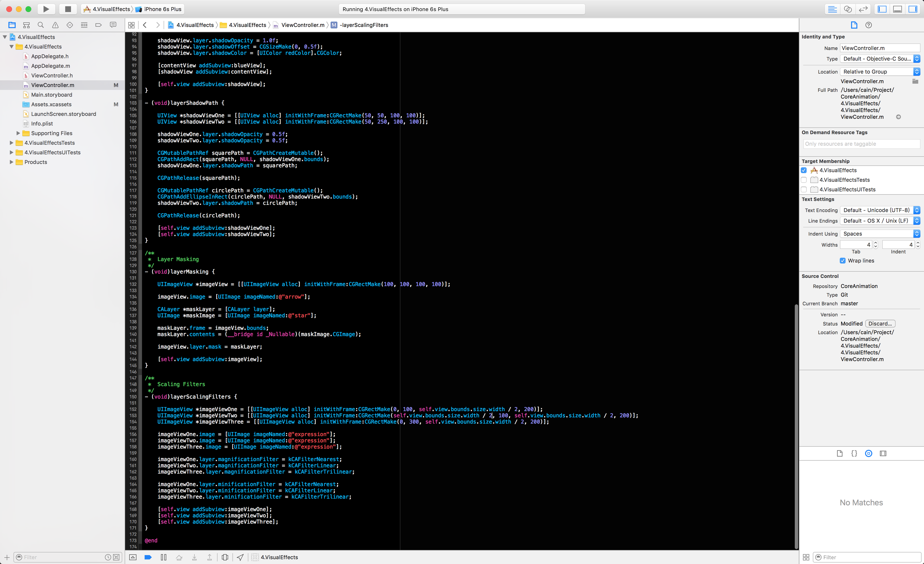Open the Quick Help inspector
The height and width of the screenshot is (564, 924).
pos(868,25)
